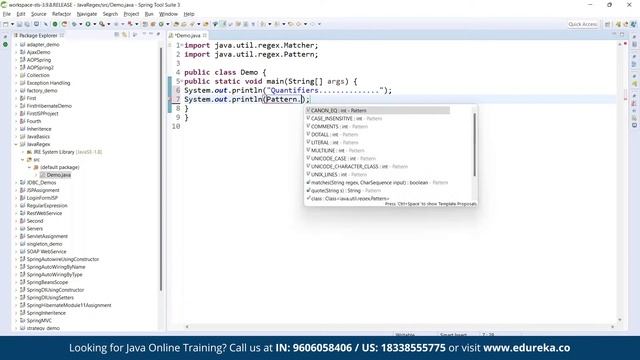Select the SOAP WebService project
Viewport: 640px width, 360px height.
(x=46, y=252)
